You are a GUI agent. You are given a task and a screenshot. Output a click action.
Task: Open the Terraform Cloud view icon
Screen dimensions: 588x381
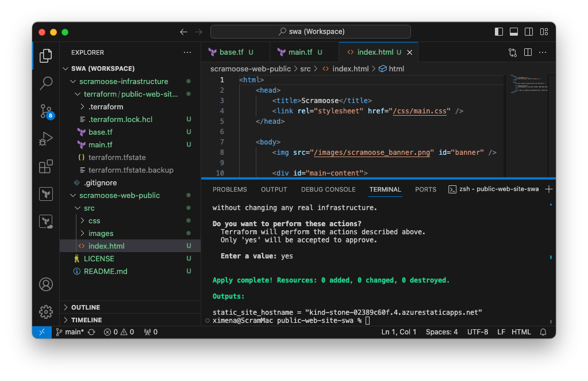[46, 222]
